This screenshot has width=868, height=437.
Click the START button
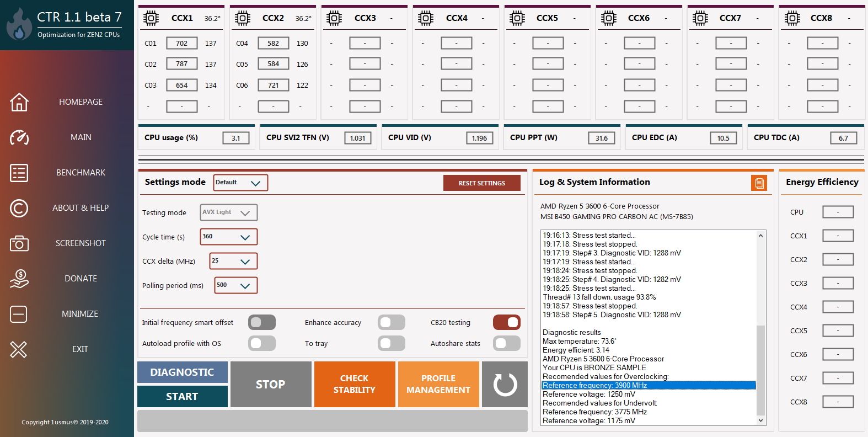point(183,397)
